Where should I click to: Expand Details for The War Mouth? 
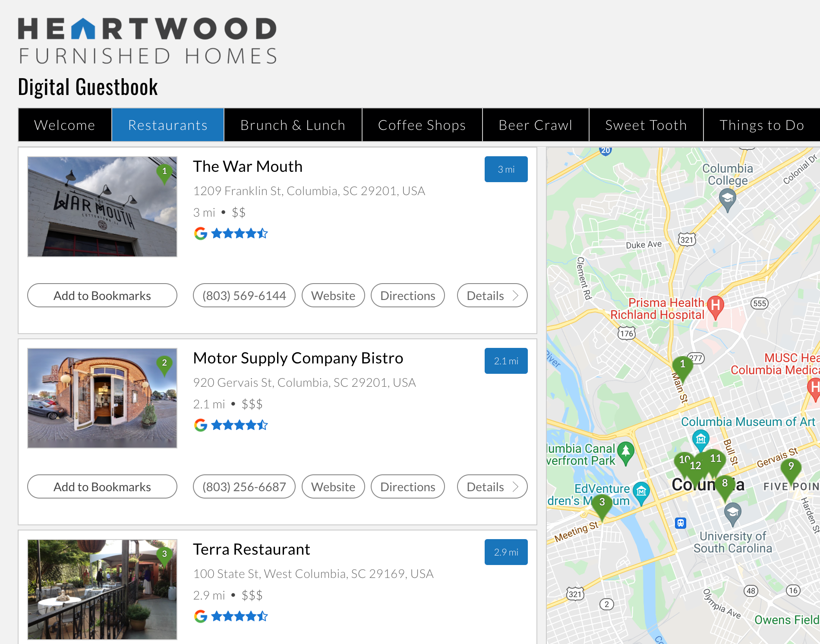pyautogui.click(x=492, y=295)
